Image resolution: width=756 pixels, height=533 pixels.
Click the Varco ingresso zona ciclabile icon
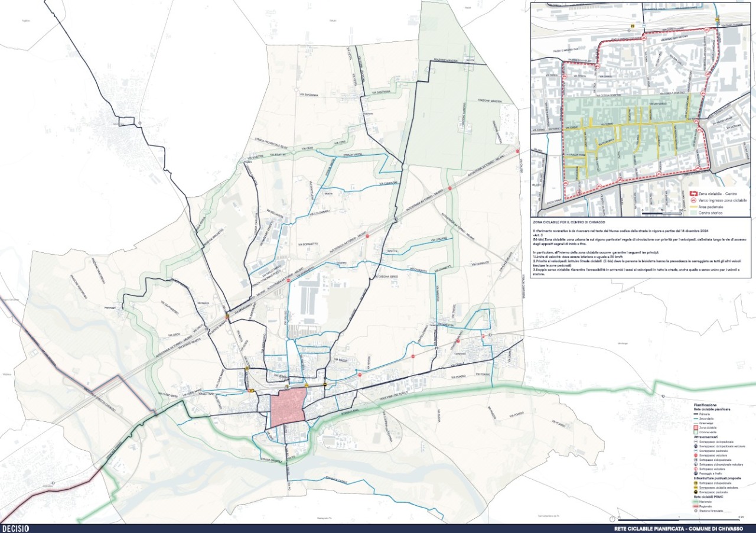[x=693, y=200]
